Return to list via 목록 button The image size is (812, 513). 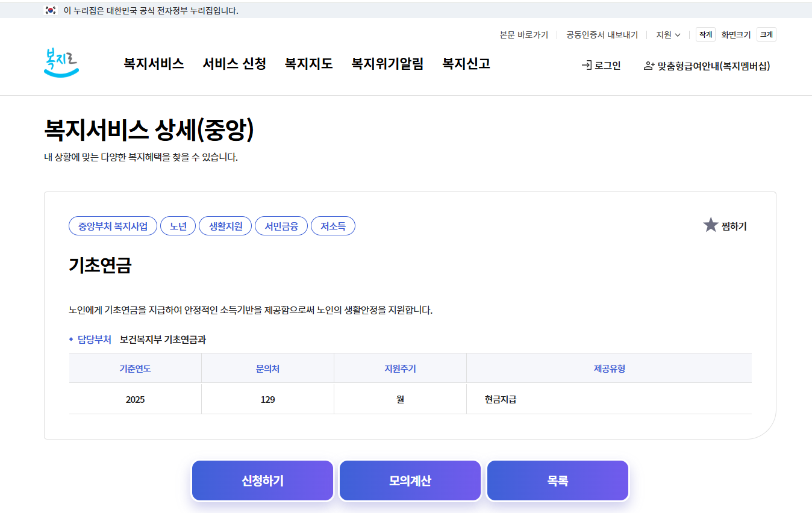[x=557, y=480]
